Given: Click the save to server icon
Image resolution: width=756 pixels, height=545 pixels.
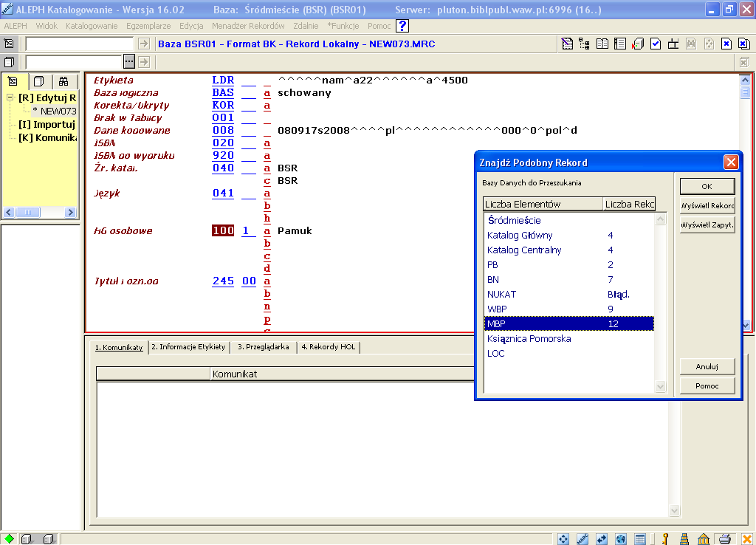Looking at the screenshot, I should tap(638, 44).
